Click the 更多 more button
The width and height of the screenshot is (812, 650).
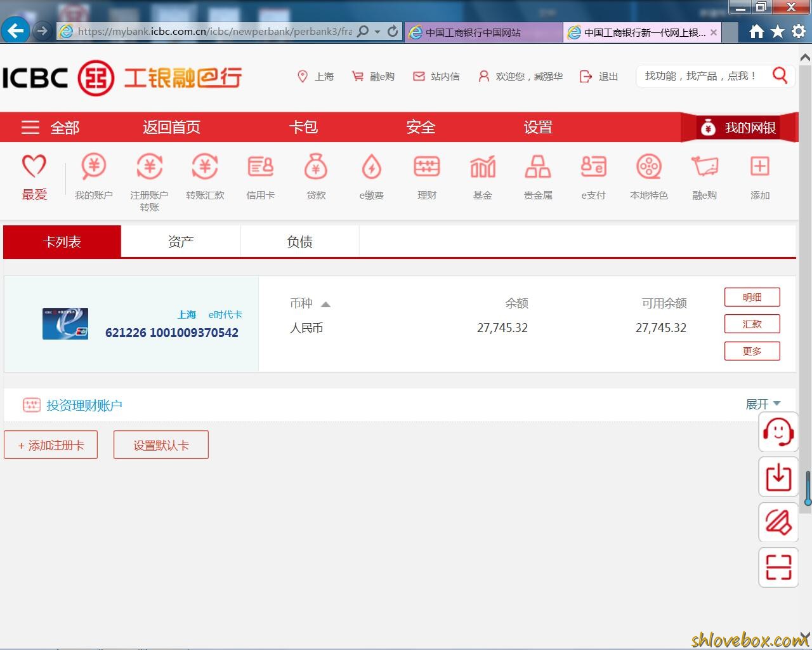(752, 351)
